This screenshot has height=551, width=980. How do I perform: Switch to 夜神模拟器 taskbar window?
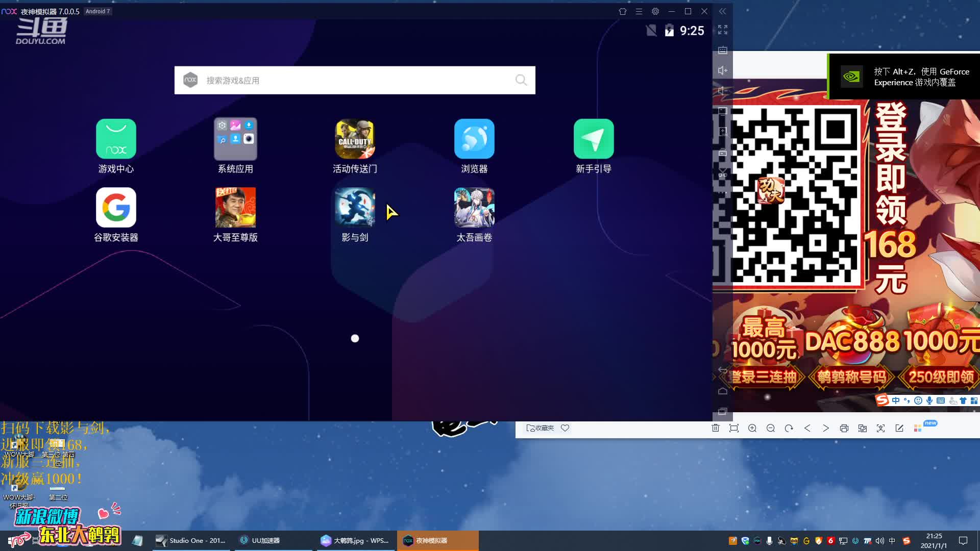[437, 540]
